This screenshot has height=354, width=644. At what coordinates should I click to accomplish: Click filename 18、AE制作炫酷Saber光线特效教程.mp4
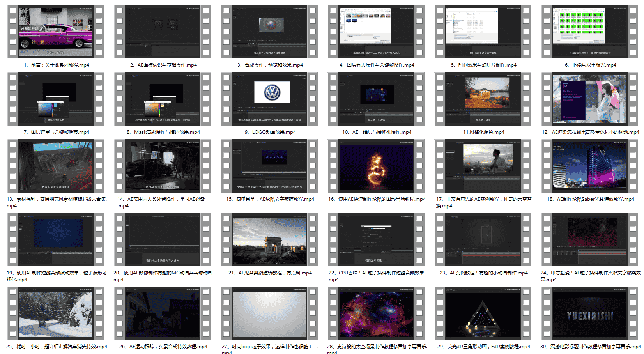tap(590, 199)
